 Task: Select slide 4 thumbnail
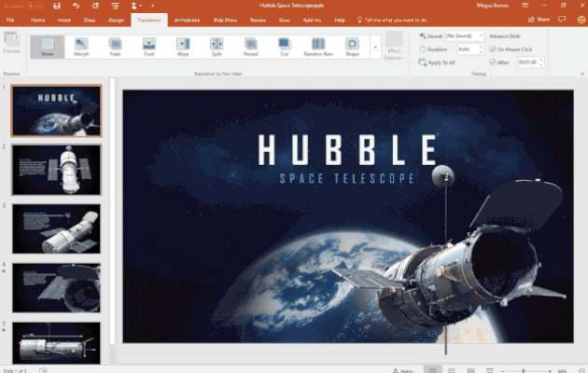tap(56, 288)
